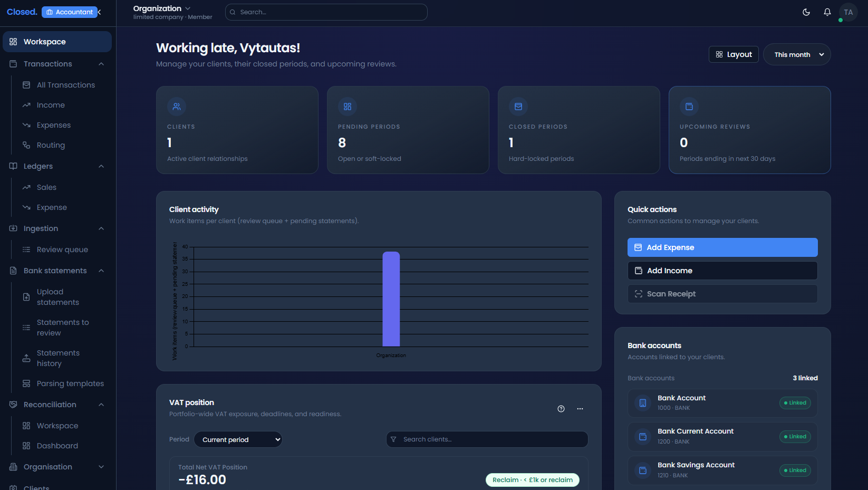Open Routing page
Screen dimensions: 868x490
pos(51,145)
